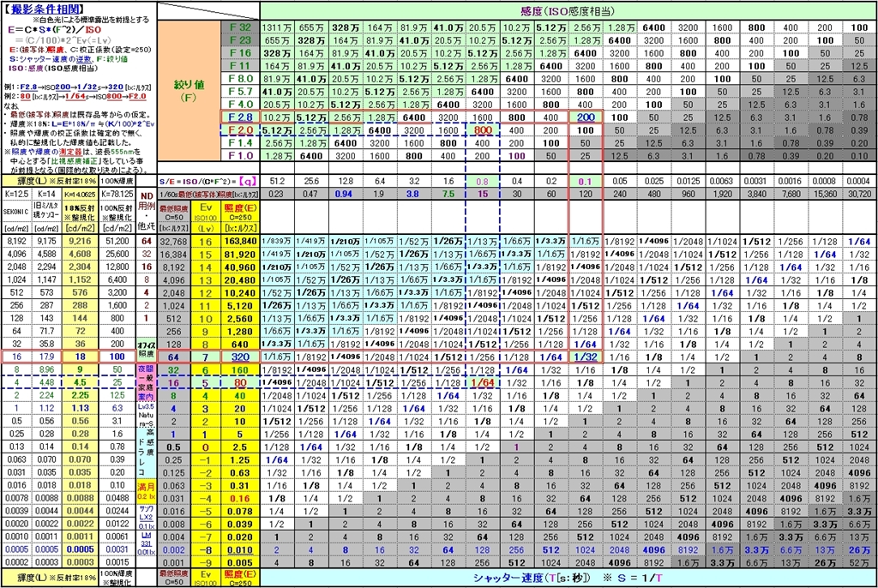Image resolution: width=878 pixels, height=588 pixels.
Task: Click the luminance cell 4,608
Action: point(80,255)
